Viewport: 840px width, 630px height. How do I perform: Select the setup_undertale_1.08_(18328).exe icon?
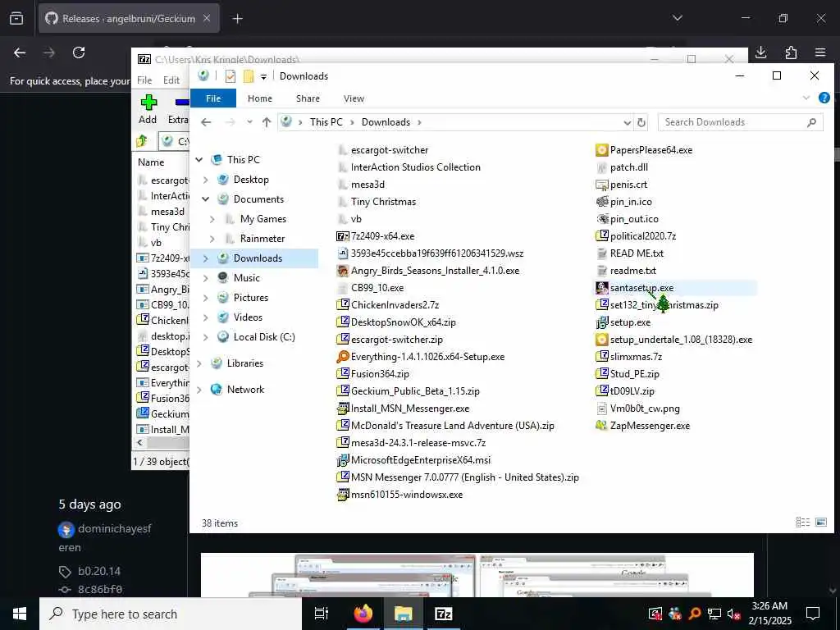(601, 340)
